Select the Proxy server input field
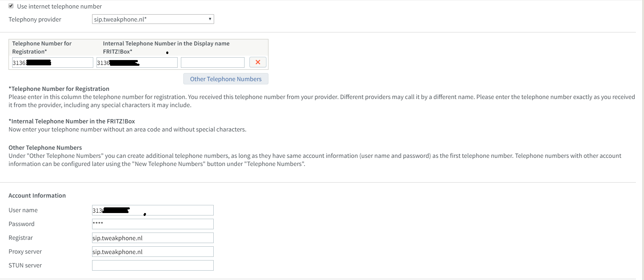The image size is (644, 280). (152, 252)
